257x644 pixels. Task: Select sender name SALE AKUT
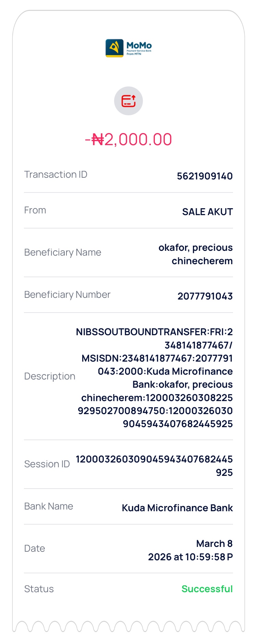point(207,212)
